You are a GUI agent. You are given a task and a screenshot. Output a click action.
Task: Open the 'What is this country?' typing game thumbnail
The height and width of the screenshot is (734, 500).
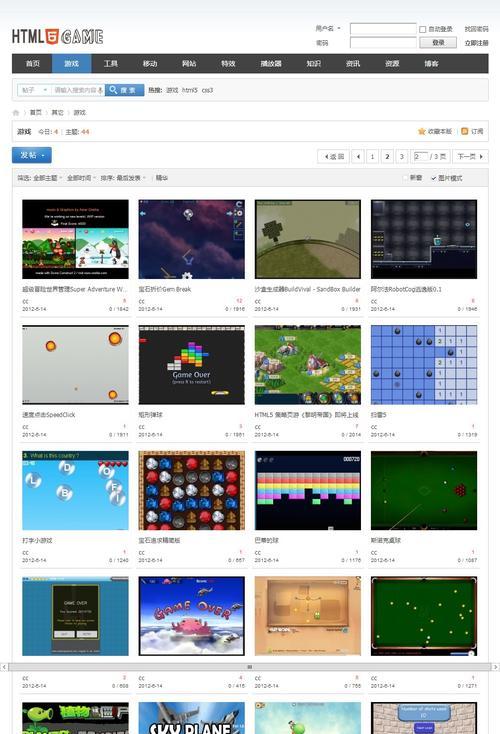(x=75, y=490)
